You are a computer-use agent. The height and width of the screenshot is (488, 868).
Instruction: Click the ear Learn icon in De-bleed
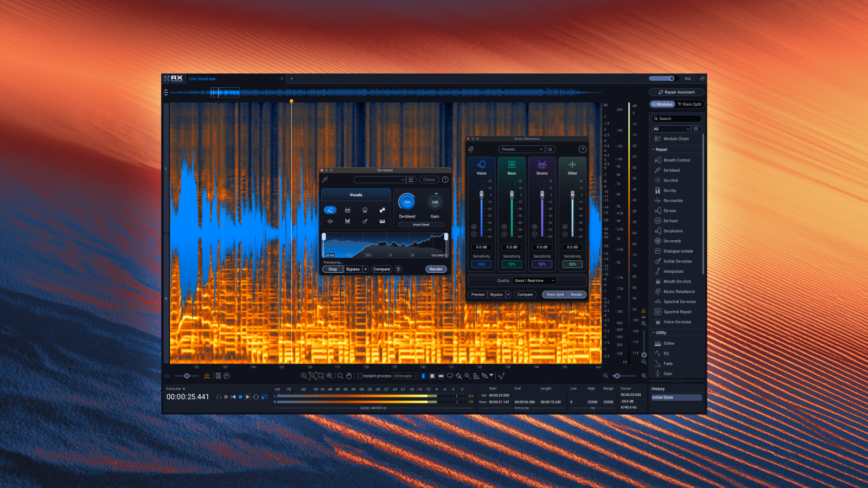click(x=398, y=269)
